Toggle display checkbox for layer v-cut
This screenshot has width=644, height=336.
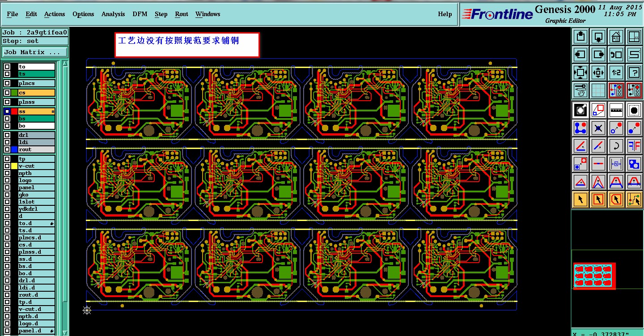click(7, 166)
